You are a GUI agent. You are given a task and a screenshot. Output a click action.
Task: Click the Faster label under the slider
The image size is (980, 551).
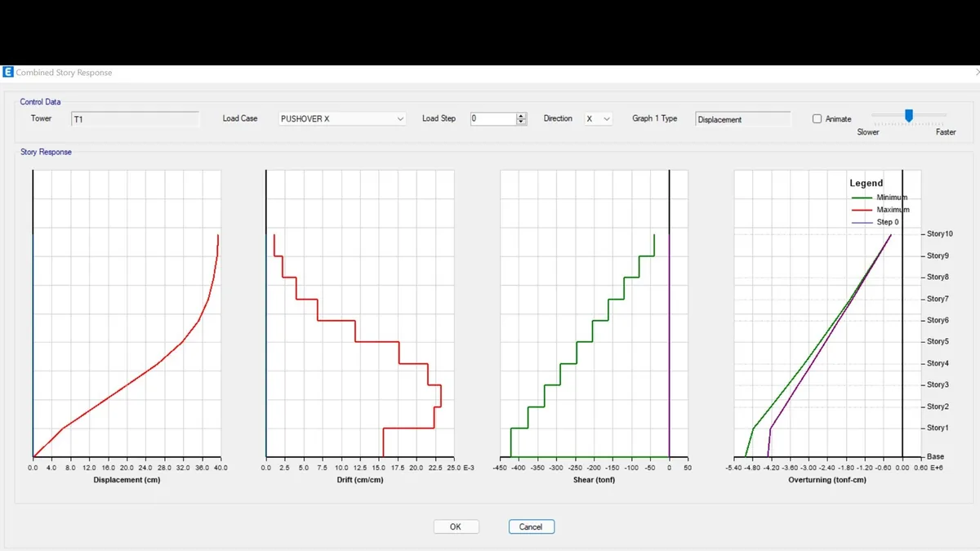pos(946,131)
